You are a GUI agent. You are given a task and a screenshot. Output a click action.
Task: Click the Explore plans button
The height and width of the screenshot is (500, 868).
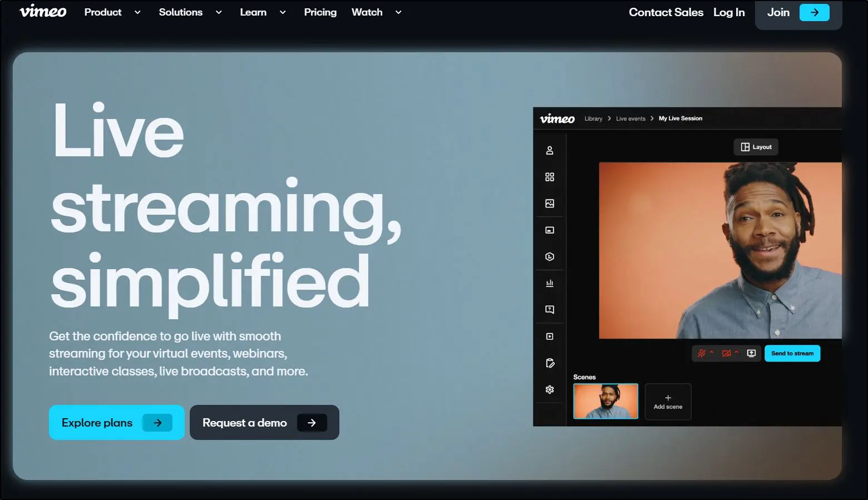pos(116,423)
